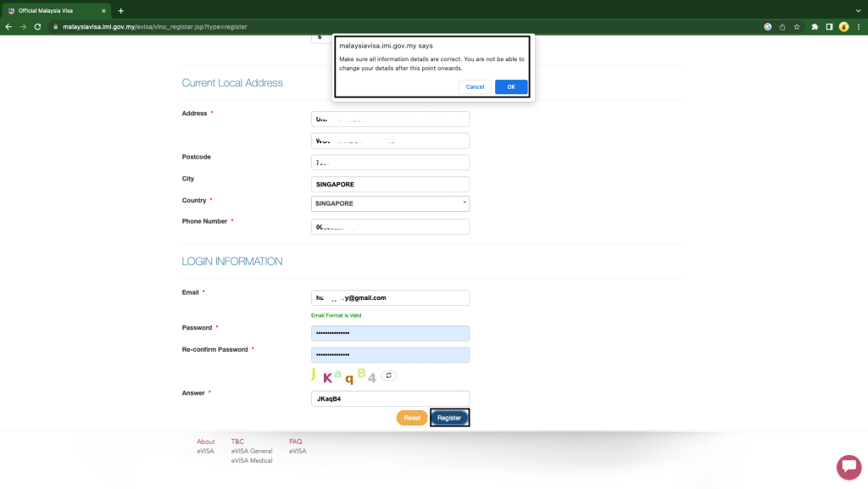The width and height of the screenshot is (868, 489).
Task: Open the user profile avatar
Action: (x=843, y=26)
